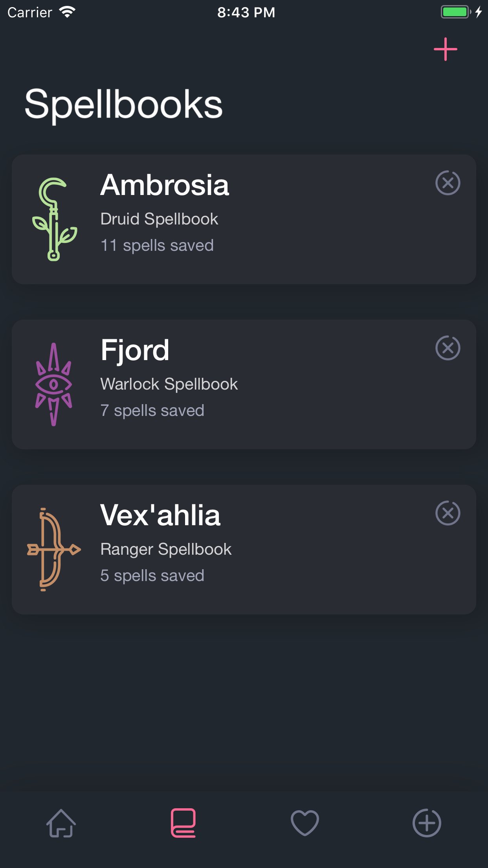This screenshot has height=868, width=488.
Task: Tap the pink plus icon to add spellbook
Action: tap(445, 50)
